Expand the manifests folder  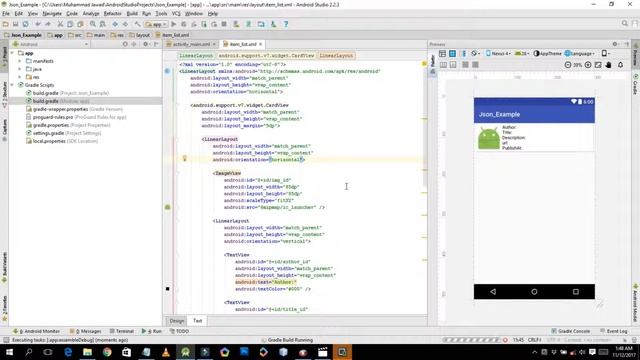(20, 61)
